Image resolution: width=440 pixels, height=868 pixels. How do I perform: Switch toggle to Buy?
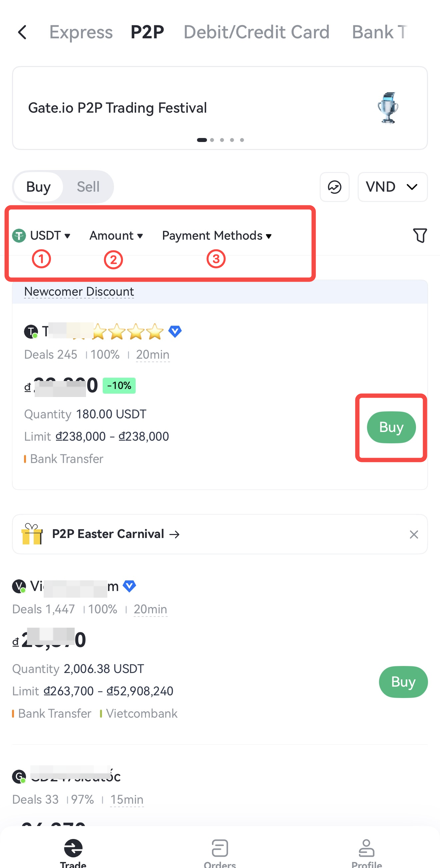coord(38,187)
